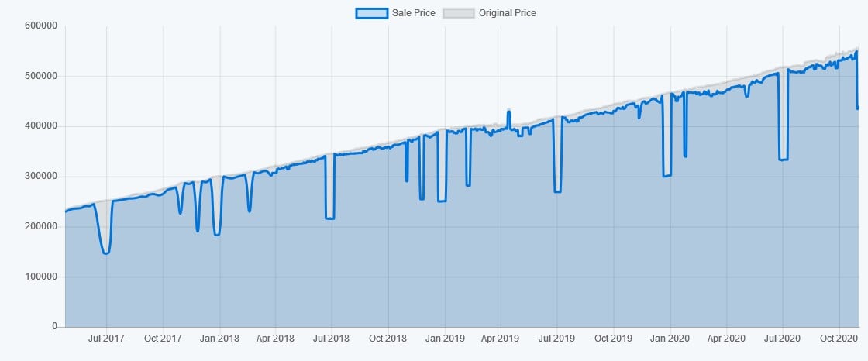Image resolution: width=868 pixels, height=361 pixels.
Task: Select the Apr 2018 axis tick label
Action: click(x=275, y=339)
